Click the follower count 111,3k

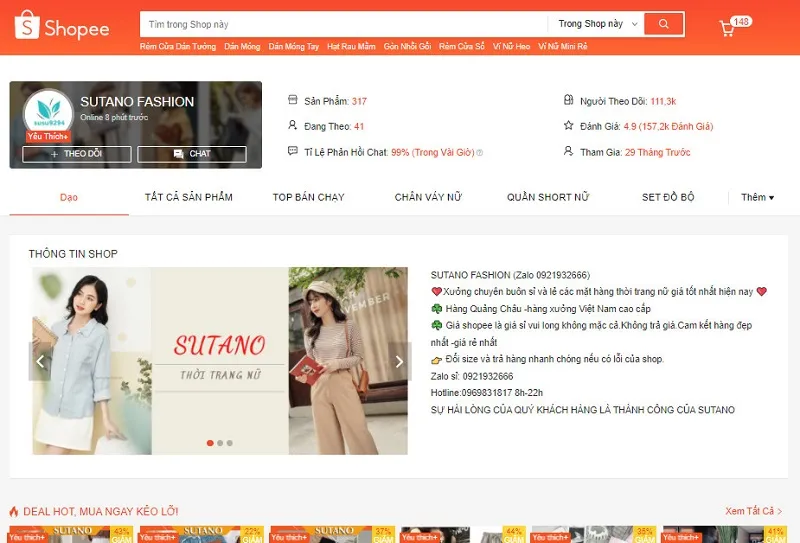tap(663, 101)
